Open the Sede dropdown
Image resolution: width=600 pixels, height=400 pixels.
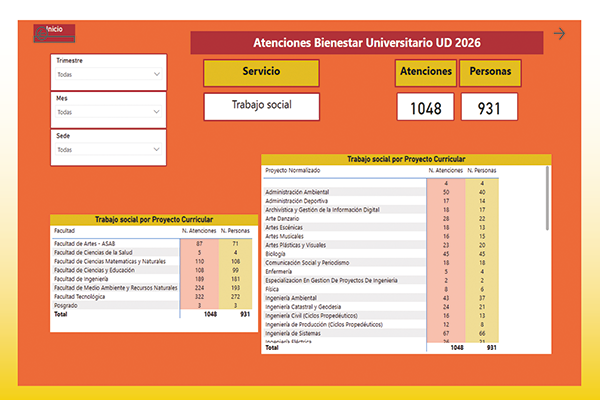coord(108,149)
